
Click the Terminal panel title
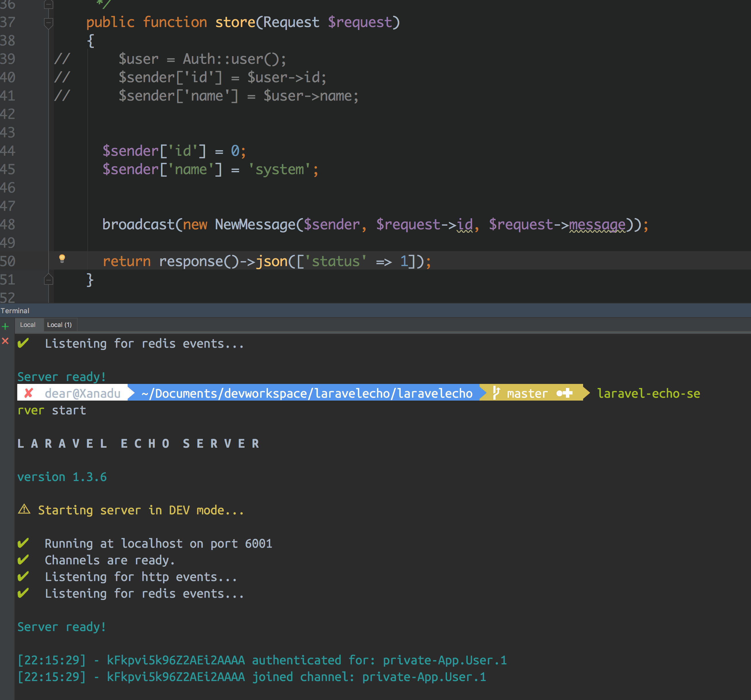click(15, 311)
